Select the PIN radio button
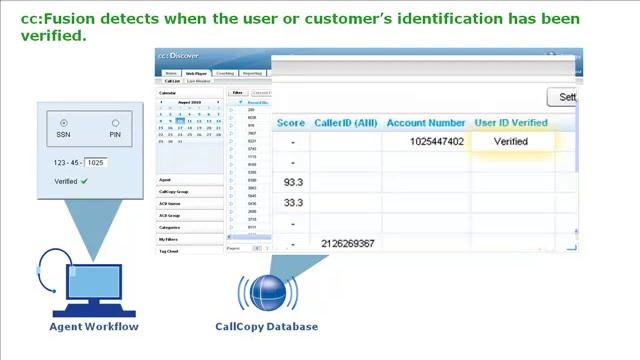 pyautogui.click(x=116, y=123)
